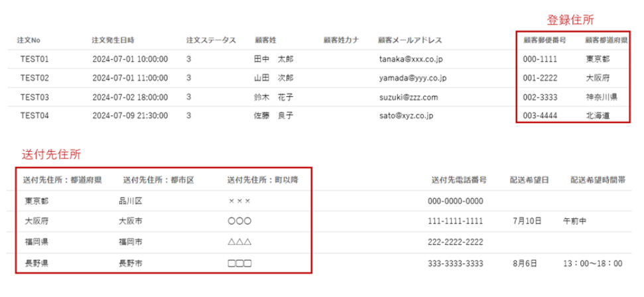Click the 顧客郵便番号 column header
This screenshot has height=297, width=644.
[x=544, y=40]
